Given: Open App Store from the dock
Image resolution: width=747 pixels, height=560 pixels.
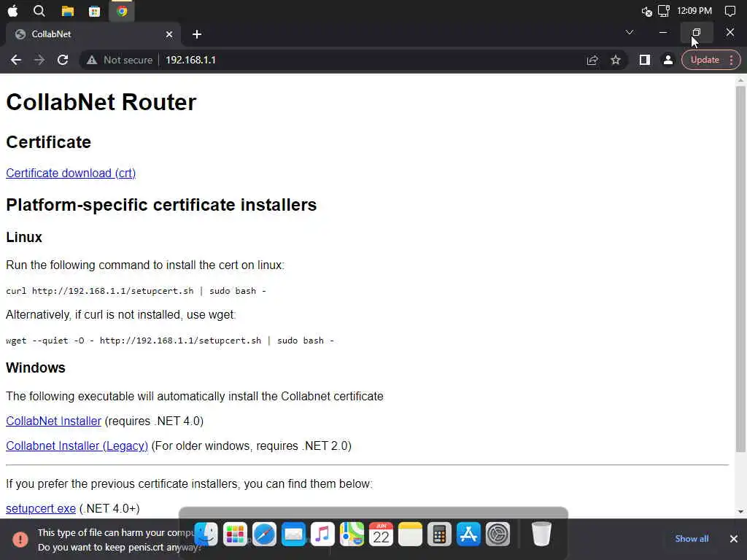Looking at the screenshot, I should tap(468, 534).
